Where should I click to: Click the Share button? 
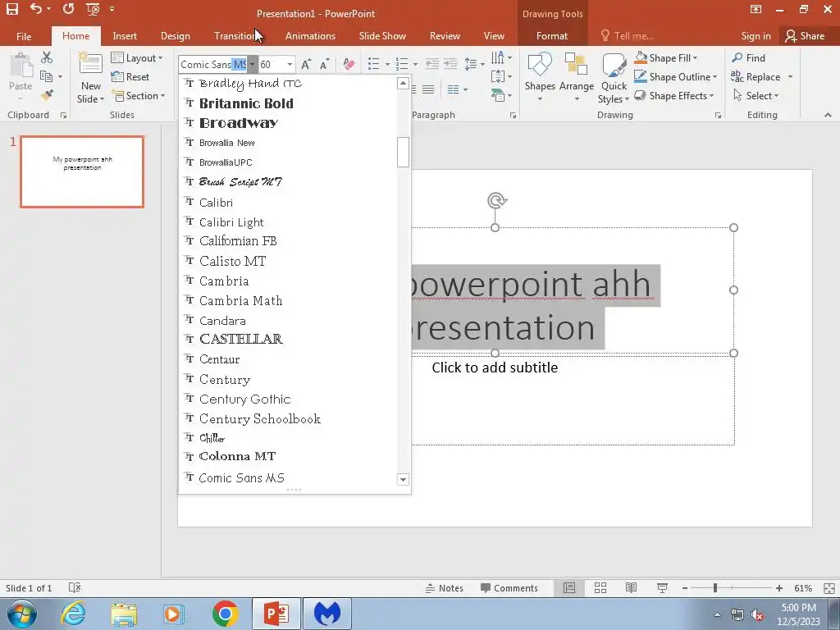(805, 36)
